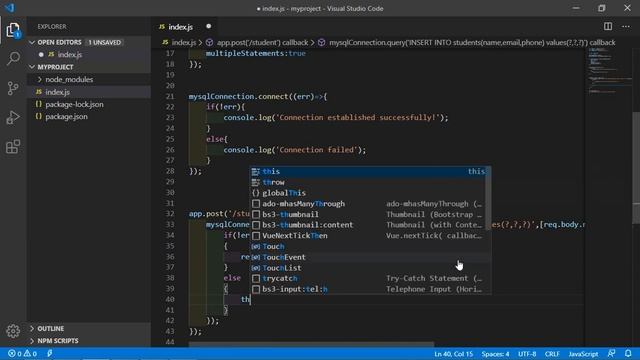
Task: Open the feedback icon in status bar
Action: tap(611, 353)
